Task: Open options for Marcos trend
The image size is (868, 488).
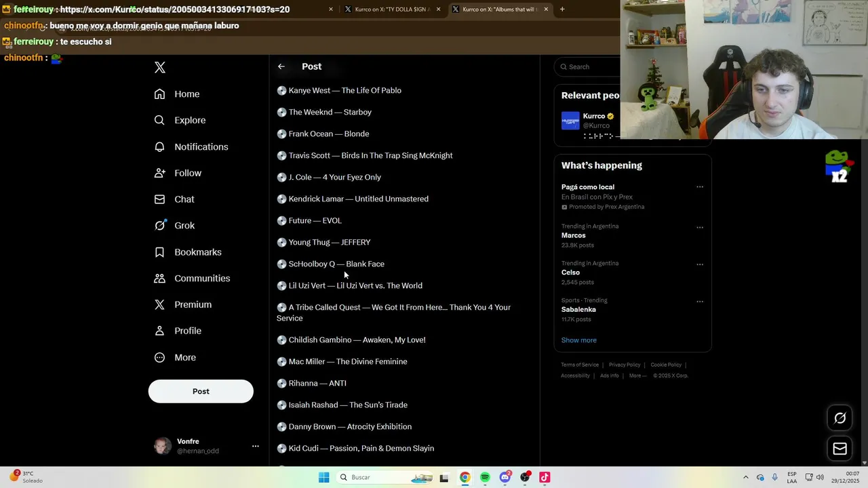Action: 700,228
